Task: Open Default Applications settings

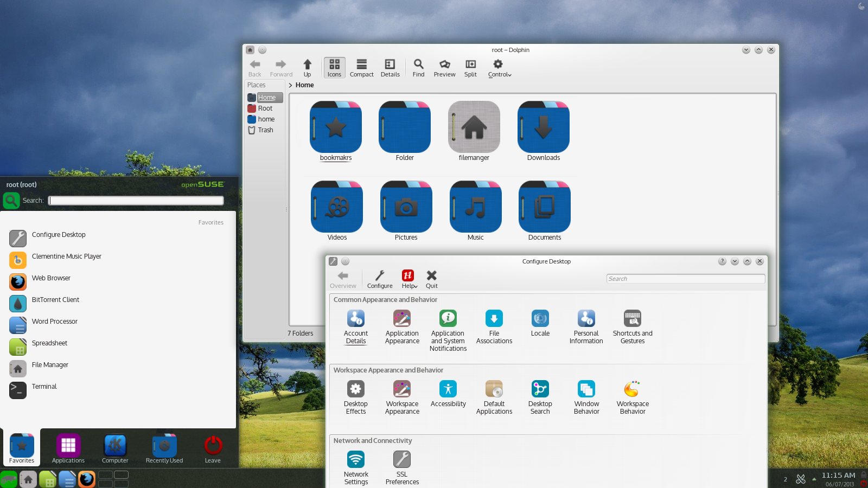Action: [x=494, y=397]
